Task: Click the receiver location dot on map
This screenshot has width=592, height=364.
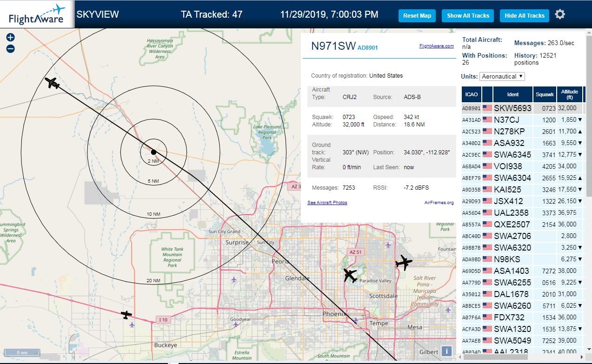Action: [153, 152]
